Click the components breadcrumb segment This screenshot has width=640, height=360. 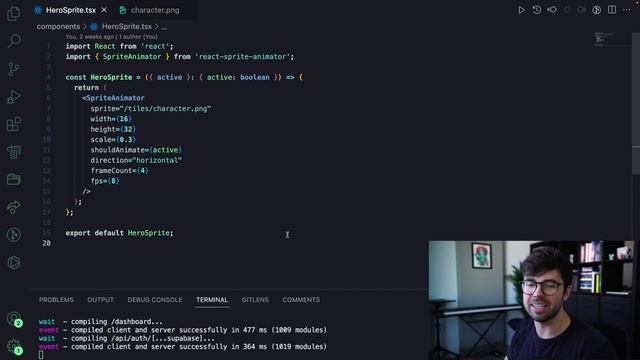click(58, 27)
